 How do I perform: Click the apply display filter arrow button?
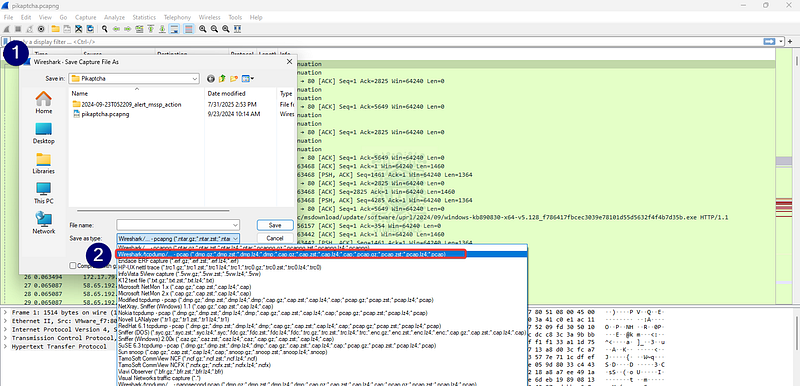(769, 41)
